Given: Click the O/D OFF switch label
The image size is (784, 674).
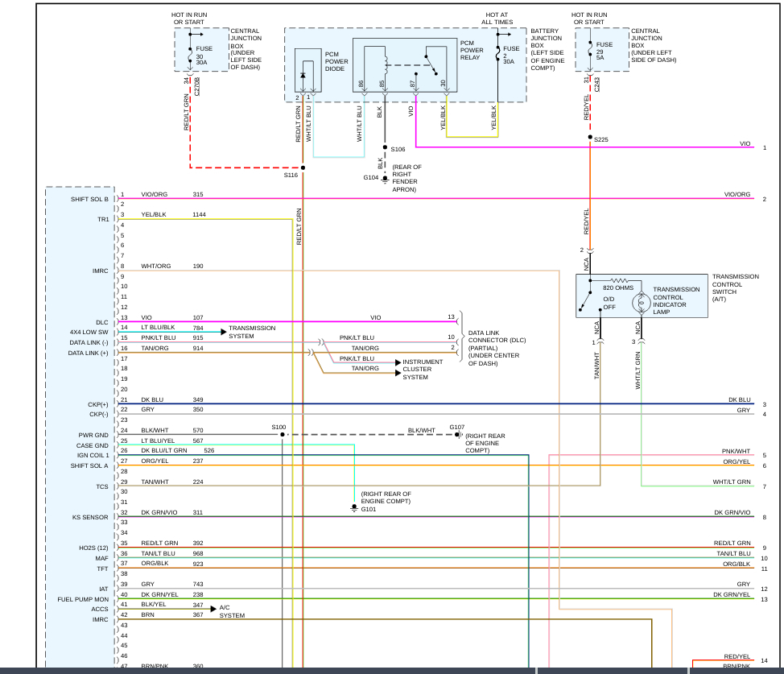Looking at the screenshot, I should point(609,304).
